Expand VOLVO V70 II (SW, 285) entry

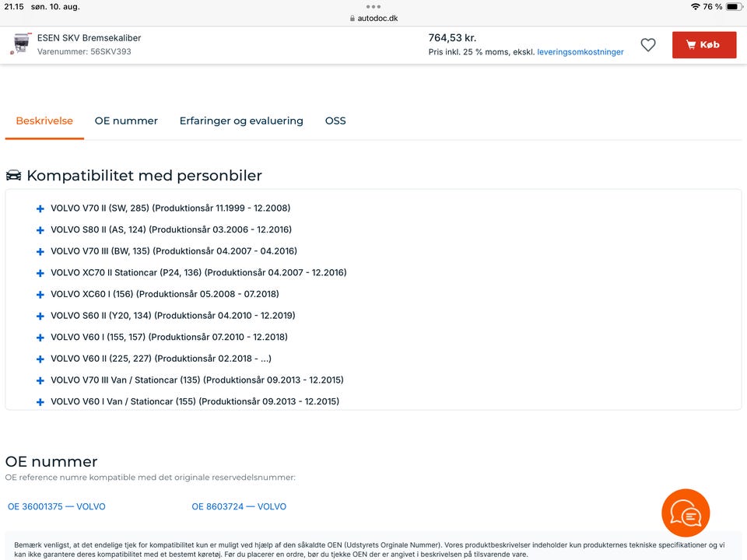pyautogui.click(x=40, y=208)
